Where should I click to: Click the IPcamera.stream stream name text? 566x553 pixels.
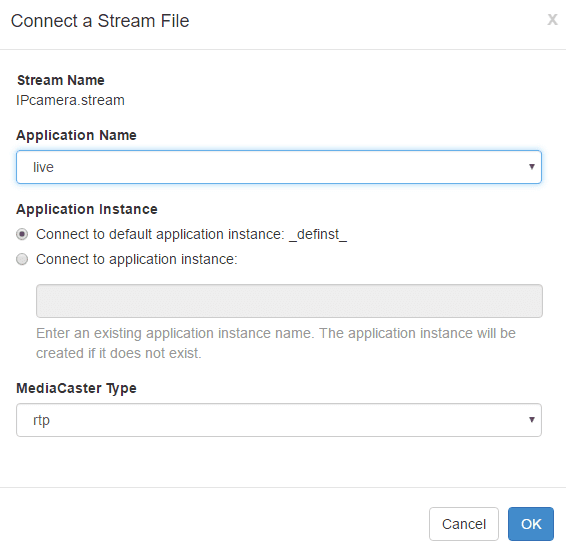(x=70, y=100)
